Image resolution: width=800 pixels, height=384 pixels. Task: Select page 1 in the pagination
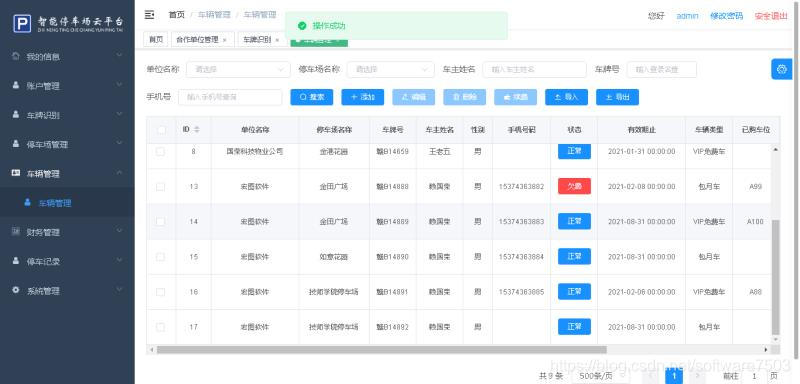[674, 376]
